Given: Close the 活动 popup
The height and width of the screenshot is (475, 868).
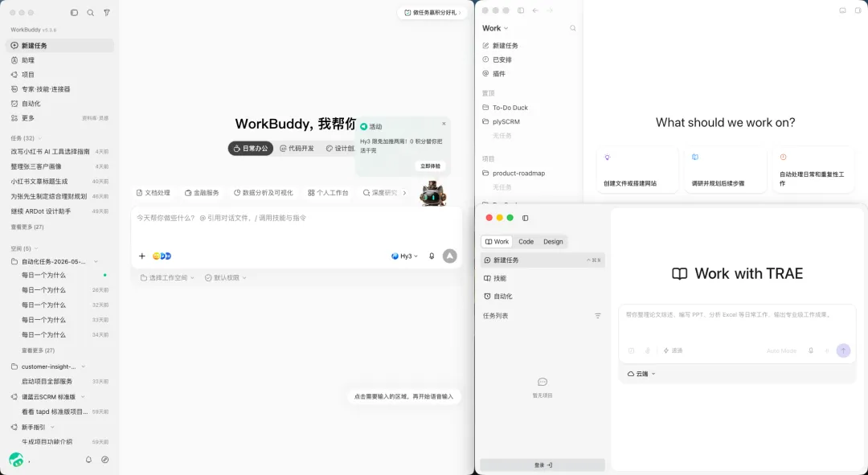Looking at the screenshot, I should [x=444, y=124].
